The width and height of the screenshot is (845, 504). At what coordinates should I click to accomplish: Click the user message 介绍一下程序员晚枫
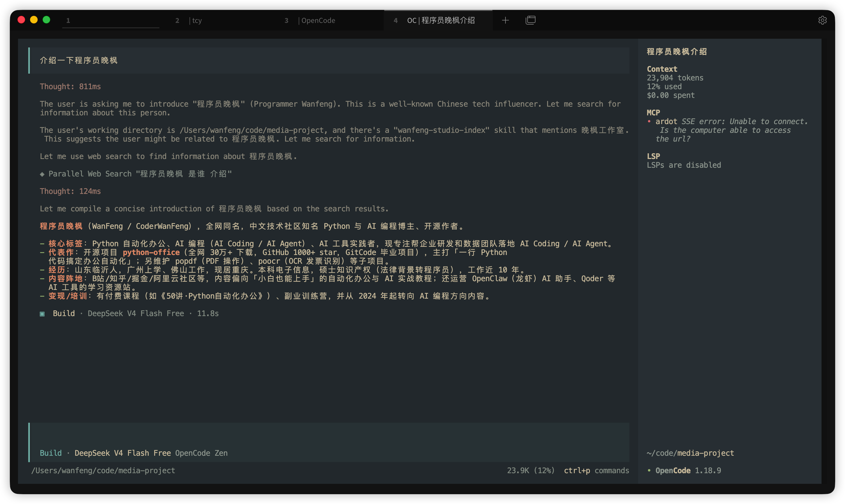(x=79, y=61)
